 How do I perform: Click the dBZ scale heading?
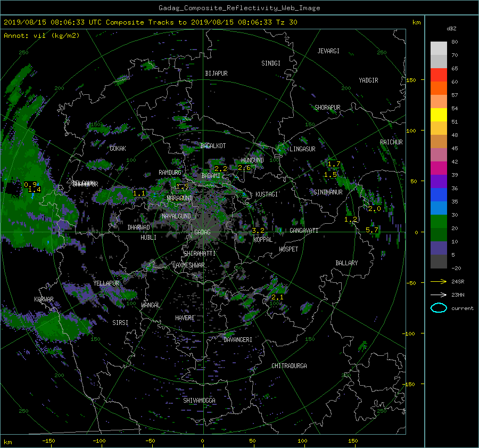451,28
